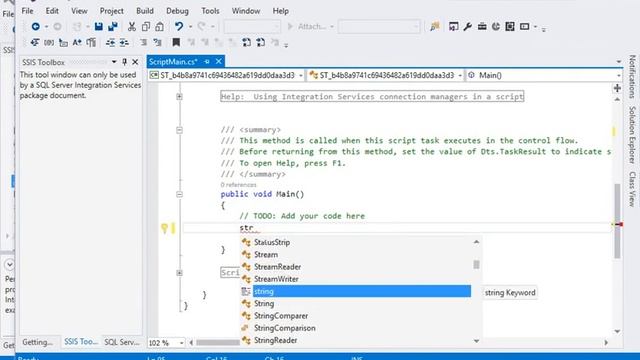Expand the collapsed Help region
640x360 pixels.
coord(179,97)
